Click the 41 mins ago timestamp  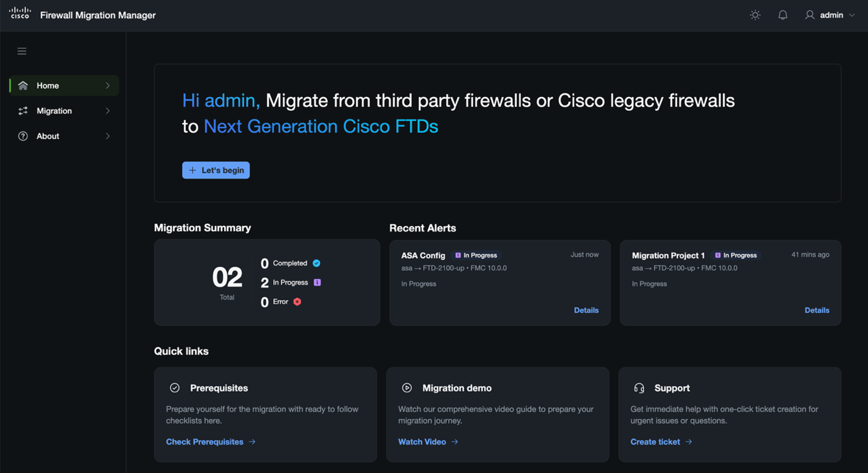coord(810,255)
